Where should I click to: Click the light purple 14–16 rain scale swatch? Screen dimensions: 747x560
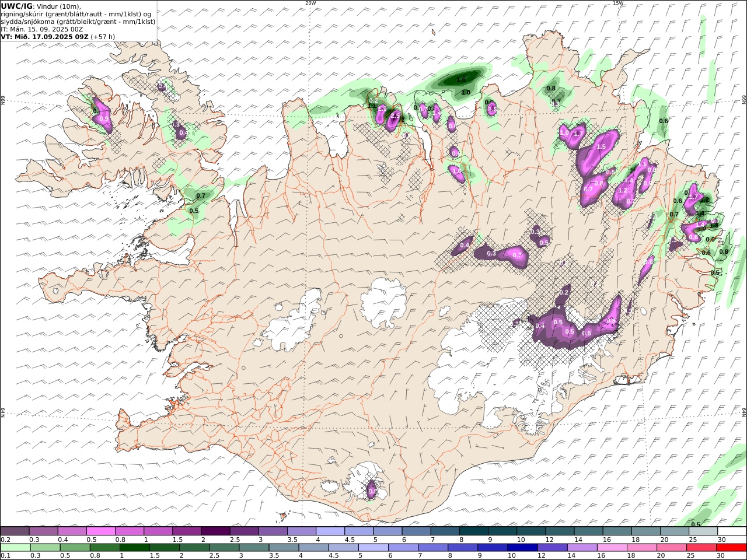coord(582,548)
